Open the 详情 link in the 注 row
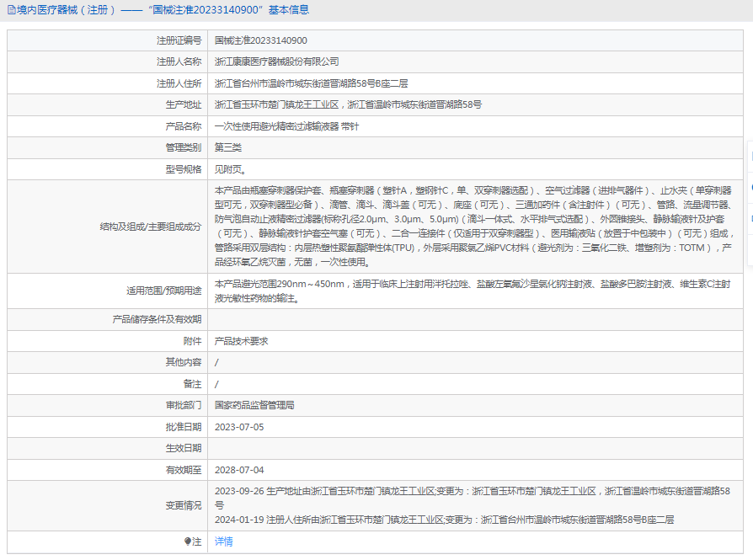753x560 pixels. (223, 541)
